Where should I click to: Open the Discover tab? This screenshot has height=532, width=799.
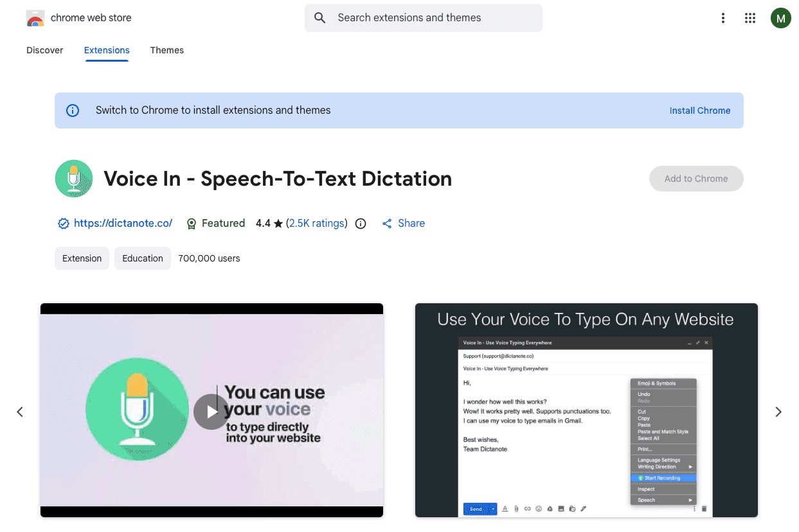(44, 50)
